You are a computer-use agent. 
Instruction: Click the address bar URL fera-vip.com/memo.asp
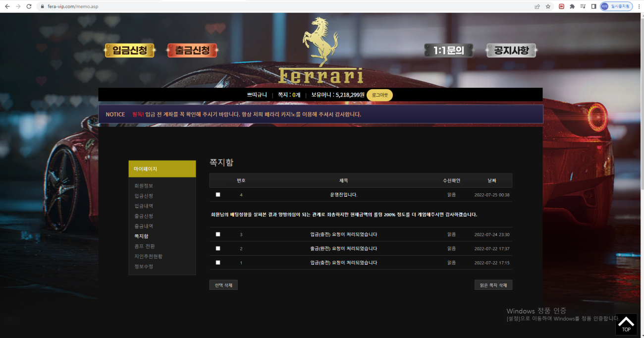(73, 6)
